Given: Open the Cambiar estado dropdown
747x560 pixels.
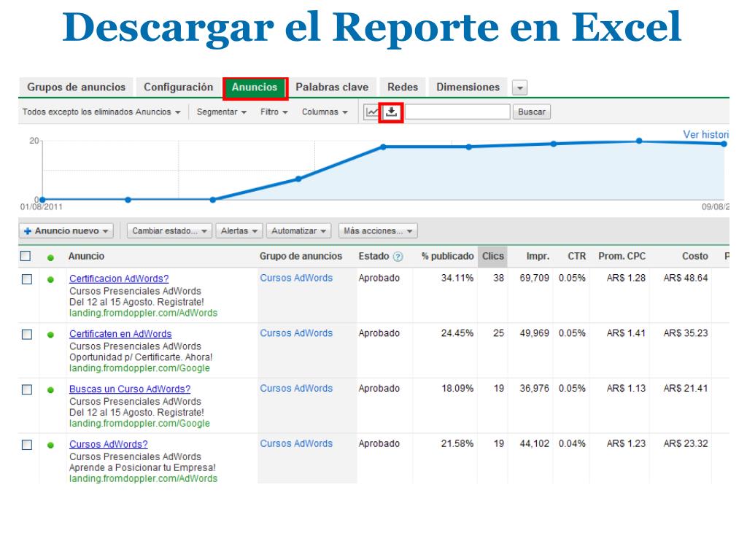Looking at the screenshot, I should click(x=169, y=231).
